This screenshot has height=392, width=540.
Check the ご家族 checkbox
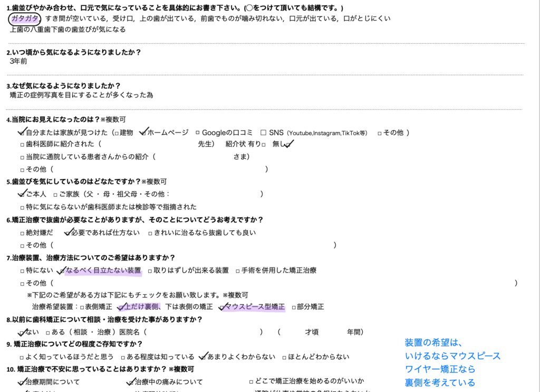click(55, 195)
